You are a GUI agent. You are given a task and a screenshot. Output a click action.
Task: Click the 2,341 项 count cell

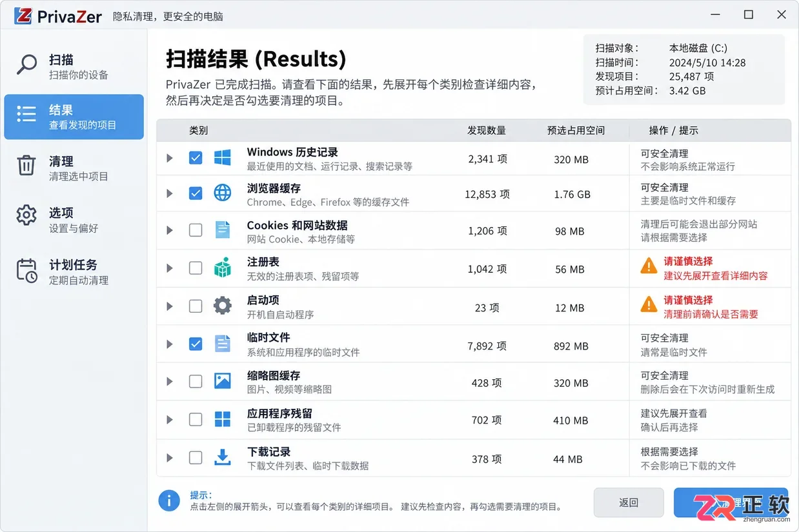(x=487, y=159)
